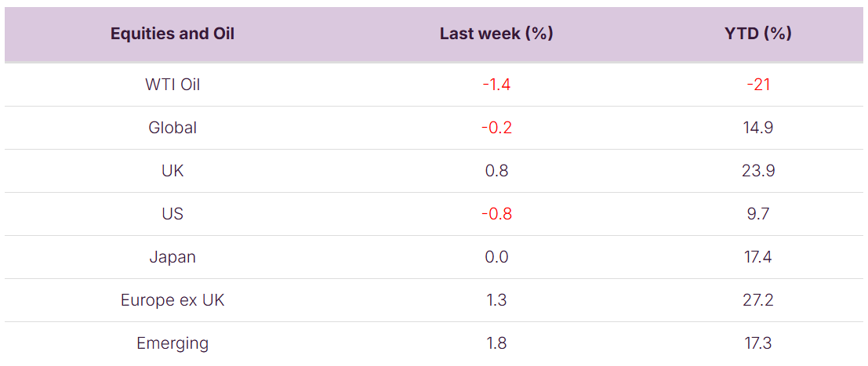This screenshot has width=868, height=366.
Task: Click the "YTD (%)" column header
Action: click(758, 34)
